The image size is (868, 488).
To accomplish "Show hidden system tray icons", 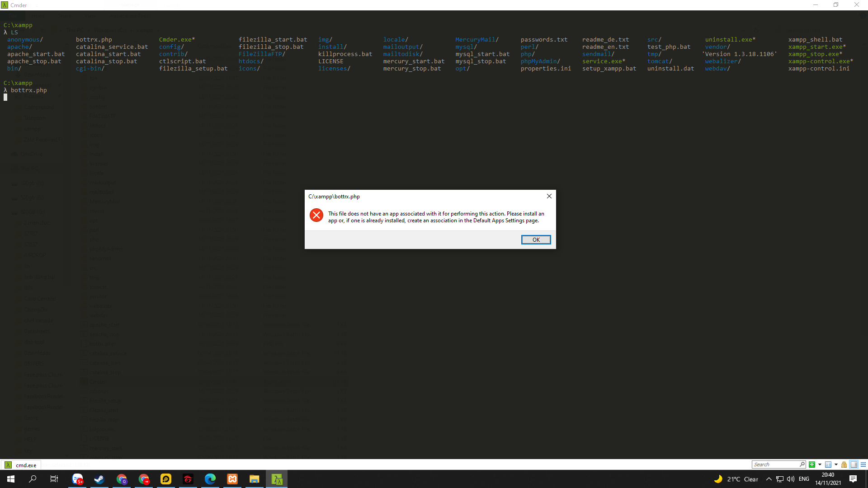I will coord(769,479).
